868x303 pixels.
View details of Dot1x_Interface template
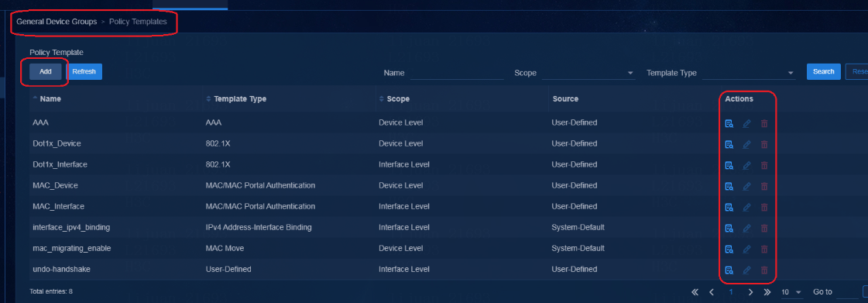tap(729, 165)
